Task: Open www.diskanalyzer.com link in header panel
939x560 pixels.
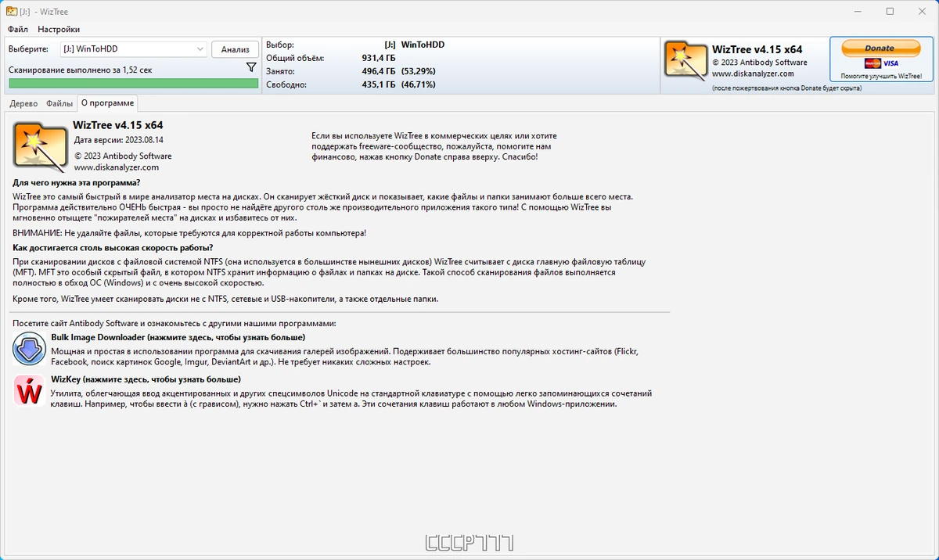Action: [753, 74]
